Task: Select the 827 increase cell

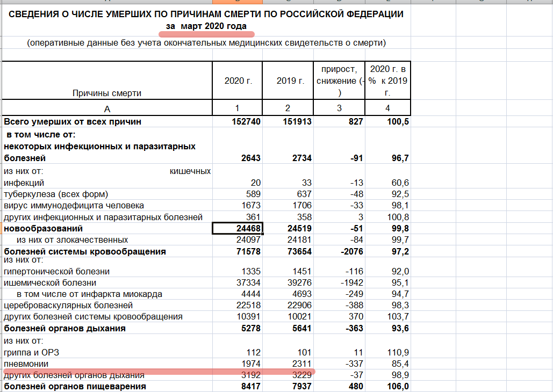Action: pos(339,122)
